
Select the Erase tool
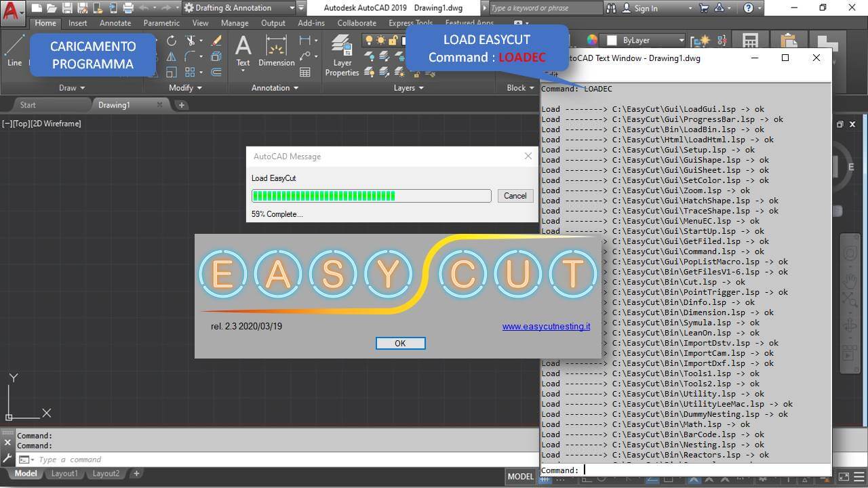point(216,41)
